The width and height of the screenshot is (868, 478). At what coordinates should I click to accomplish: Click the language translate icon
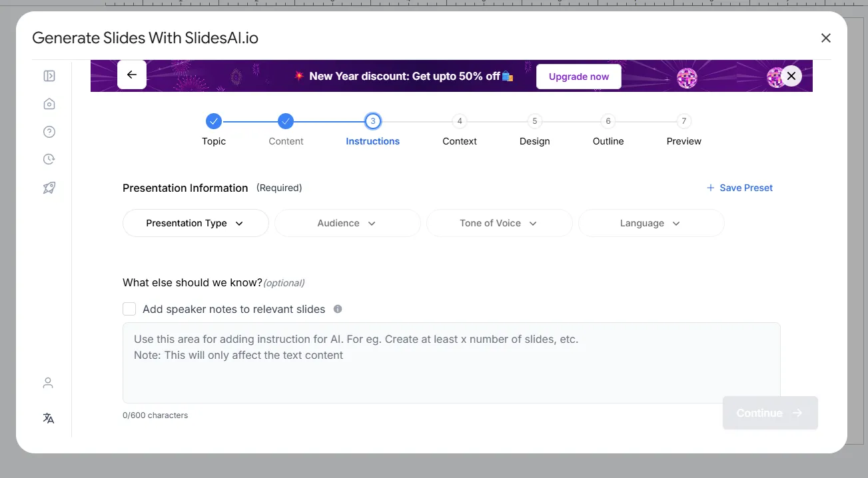(49, 418)
